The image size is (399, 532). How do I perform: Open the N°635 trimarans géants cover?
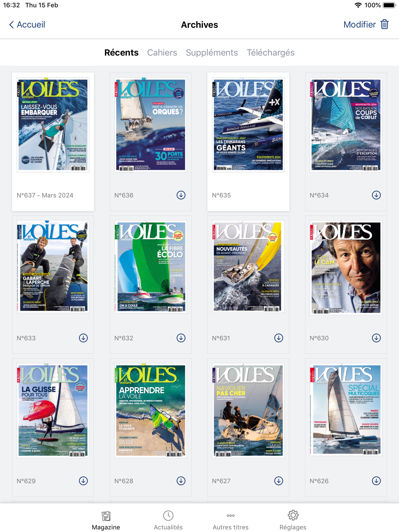pyautogui.click(x=248, y=125)
